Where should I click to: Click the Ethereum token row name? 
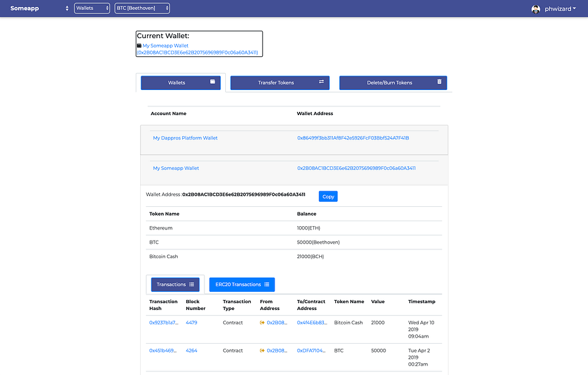click(161, 228)
